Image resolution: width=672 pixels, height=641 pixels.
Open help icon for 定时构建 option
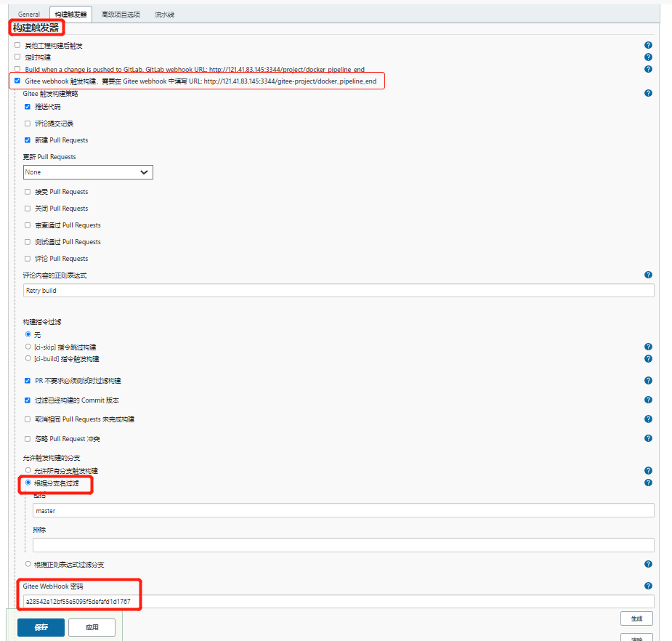648,57
